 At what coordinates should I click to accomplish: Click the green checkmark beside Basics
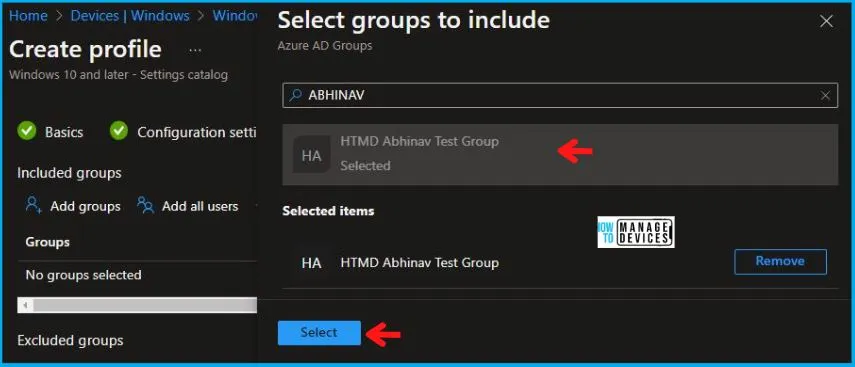point(27,131)
